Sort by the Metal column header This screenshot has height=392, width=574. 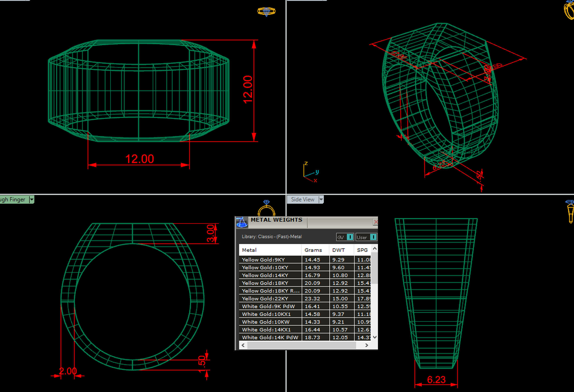click(x=270, y=250)
